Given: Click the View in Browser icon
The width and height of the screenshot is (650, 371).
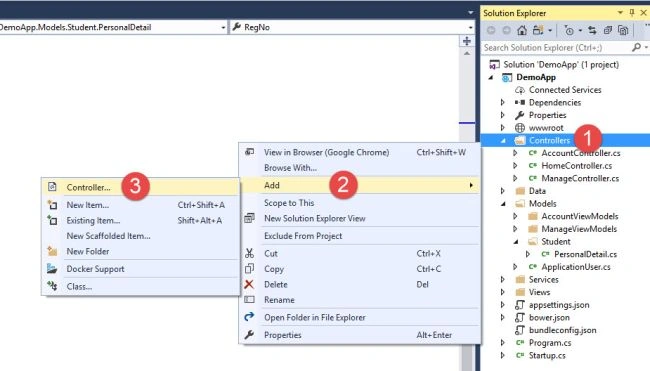Looking at the screenshot, I should pos(249,152).
